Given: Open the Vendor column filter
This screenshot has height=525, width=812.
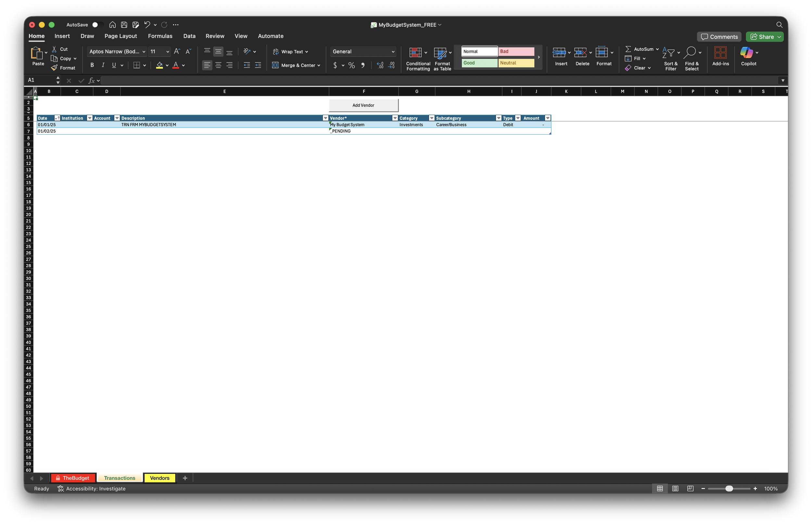Looking at the screenshot, I should 394,118.
